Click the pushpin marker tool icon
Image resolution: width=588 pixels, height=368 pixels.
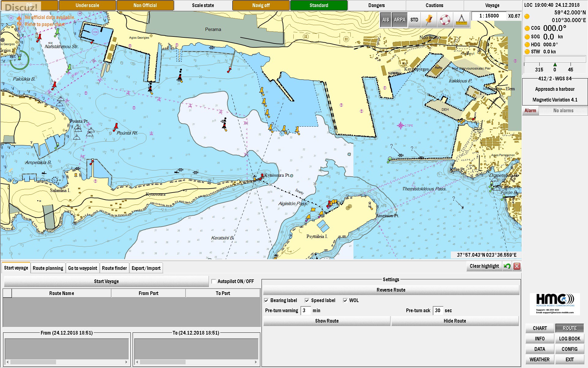click(x=429, y=20)
